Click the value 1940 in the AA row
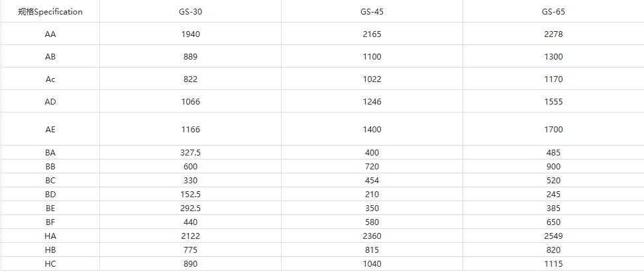Viewport: 644px width, 272px height. pyautogui.click(x=190, y=34)
